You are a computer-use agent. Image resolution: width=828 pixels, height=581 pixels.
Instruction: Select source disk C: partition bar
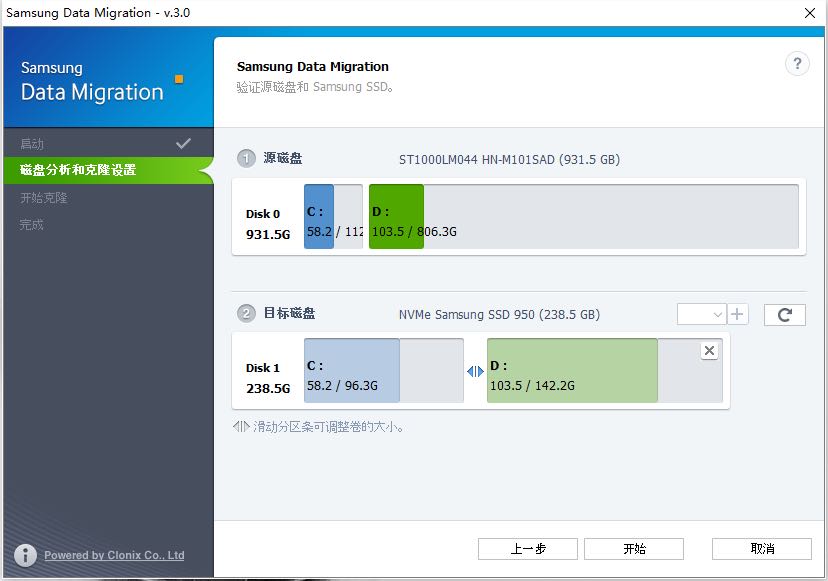pos(333,217)
